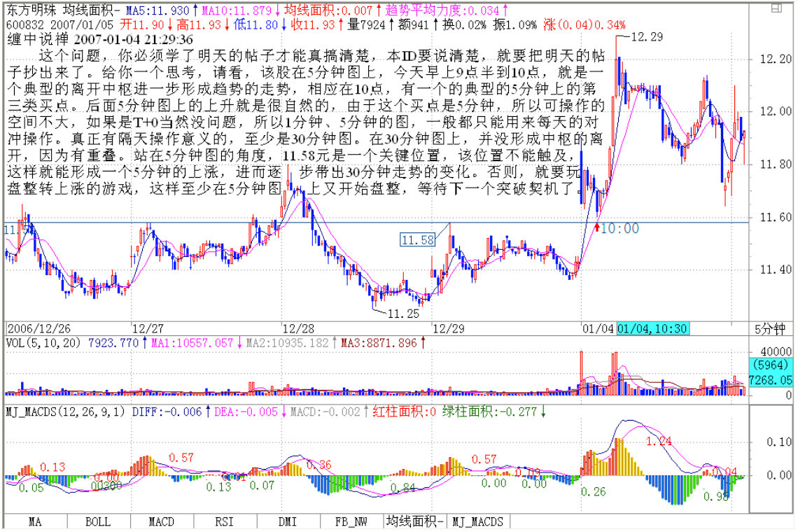Screen dimensions: 798x532
Task: Click the high price 高11.93
Action: pos(199,24)
